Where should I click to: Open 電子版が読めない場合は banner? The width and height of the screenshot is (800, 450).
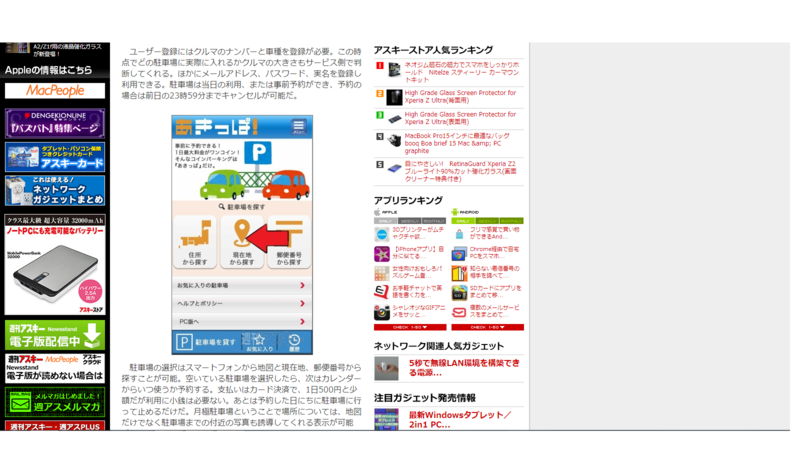[x=55, y=368]
